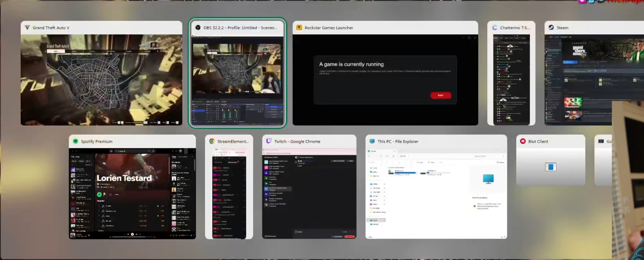Click the Twitch logo icon
The image size is (644, 260).
click(269, 141)
